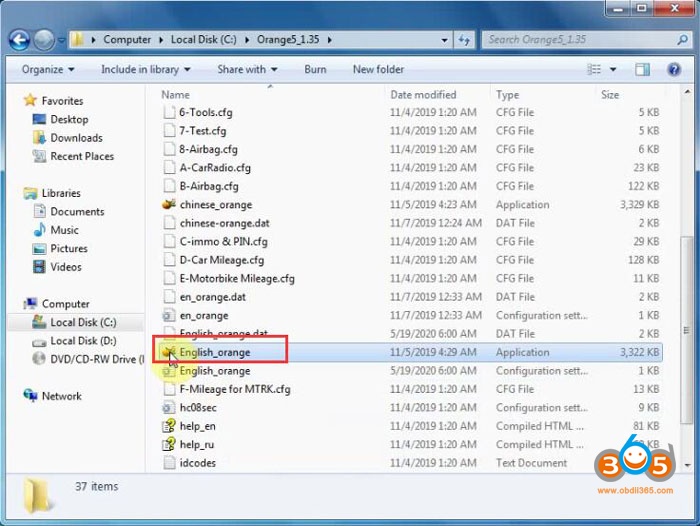Image resolution: width=700 pixels, height=526 pixels.
Task: Expand the arrow after Computer breadcrumb
Action: click(161, 40)
